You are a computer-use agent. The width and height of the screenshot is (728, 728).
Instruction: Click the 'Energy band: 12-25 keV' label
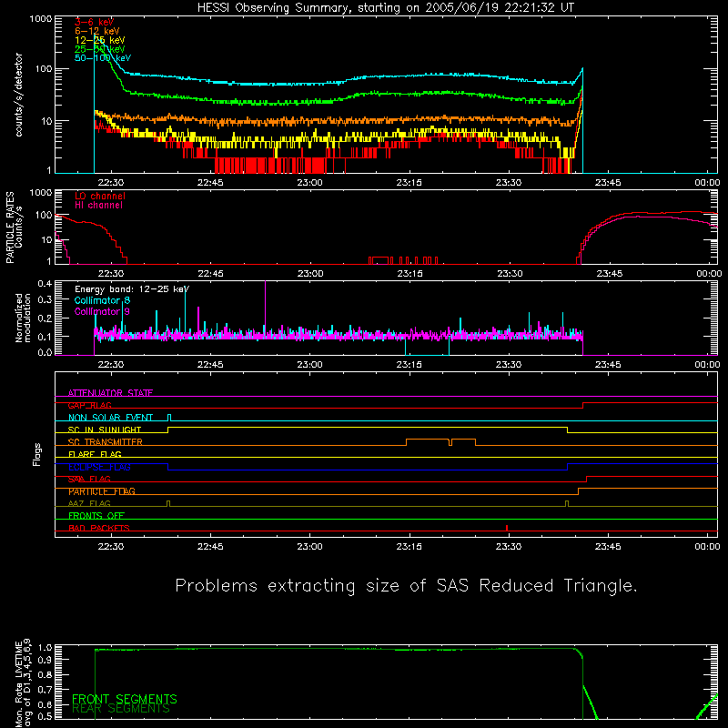132,289
